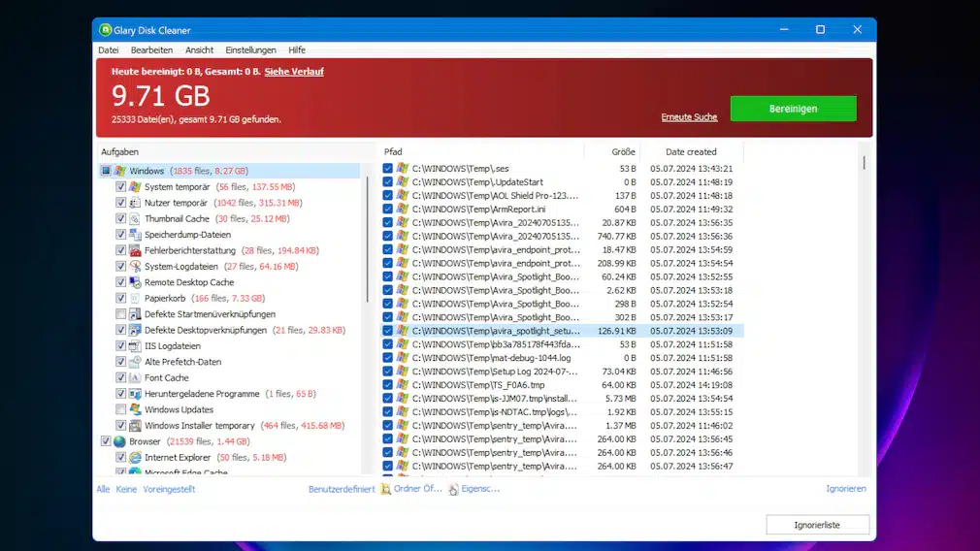
Task: Uncheck the Thumbnail Cache checkbox
Action: 120,218
